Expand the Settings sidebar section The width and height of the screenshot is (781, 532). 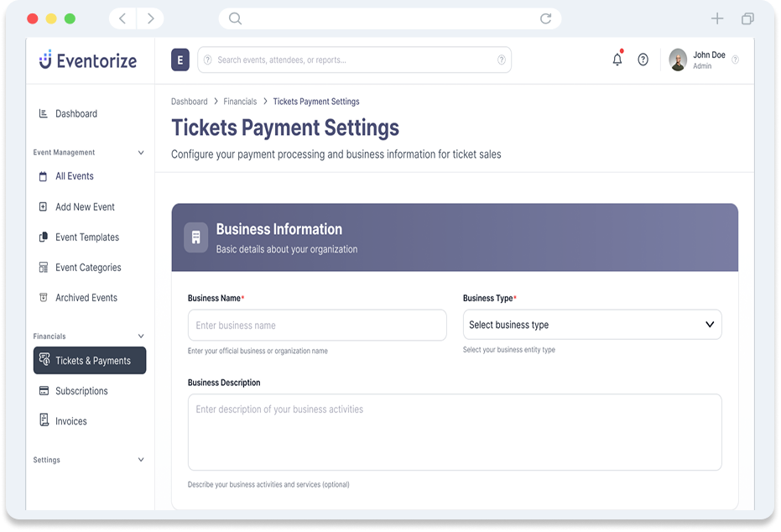tap(140, 460)
